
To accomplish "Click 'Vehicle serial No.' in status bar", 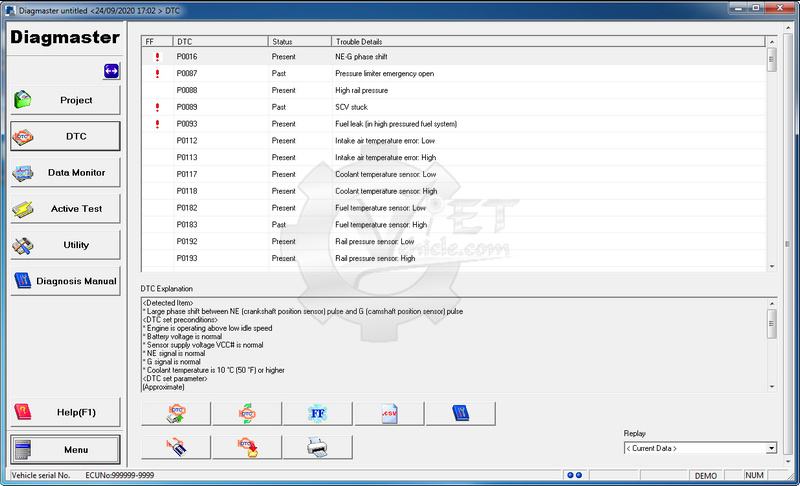I will point(40,475).
